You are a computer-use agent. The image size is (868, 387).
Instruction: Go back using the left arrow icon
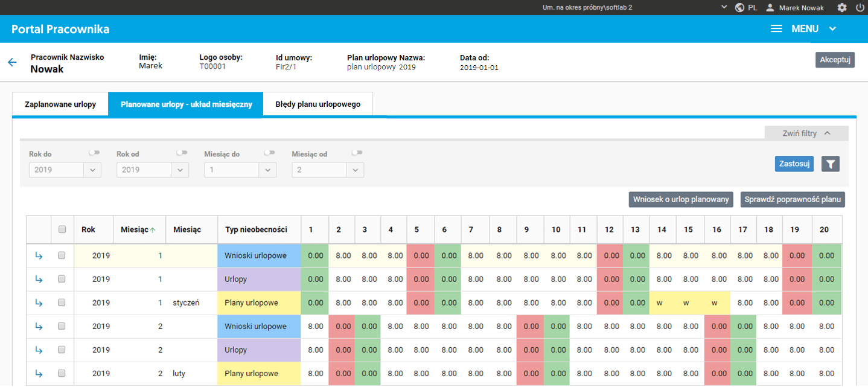tap(12, 62)
